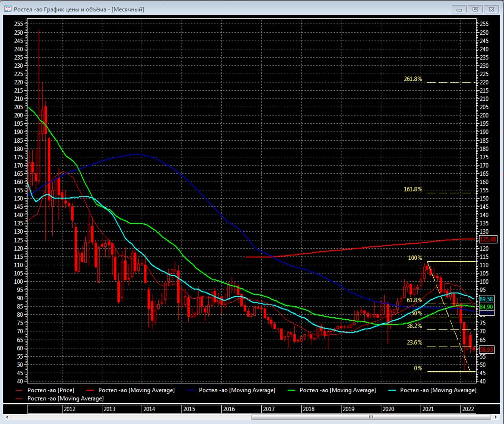Click the 0% Fibonacci level label
Screen dimensions: 504x424
(418, 368)
